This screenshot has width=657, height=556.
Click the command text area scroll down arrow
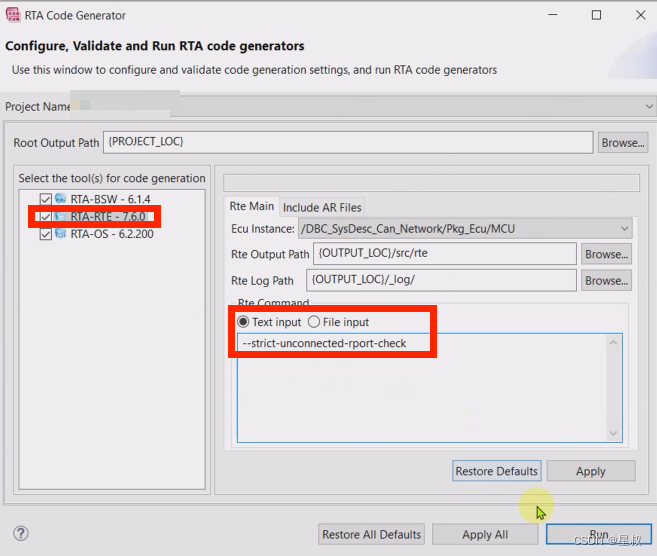[x=613, y=433]
